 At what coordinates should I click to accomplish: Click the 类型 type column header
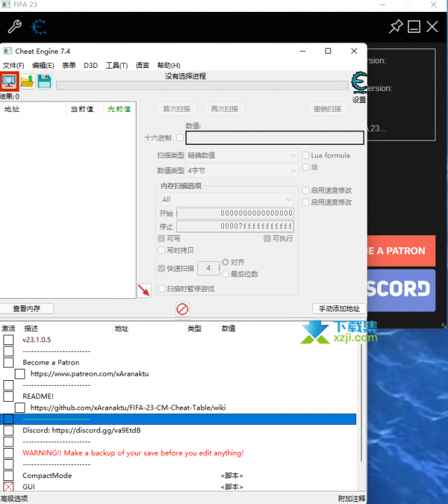[195, 328]
